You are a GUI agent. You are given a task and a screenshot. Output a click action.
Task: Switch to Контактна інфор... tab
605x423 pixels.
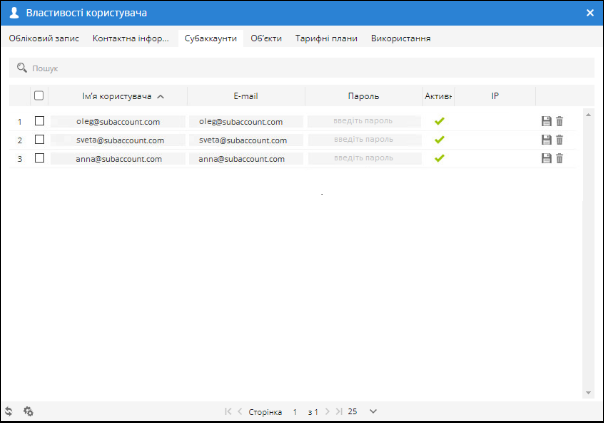[130, 38]
